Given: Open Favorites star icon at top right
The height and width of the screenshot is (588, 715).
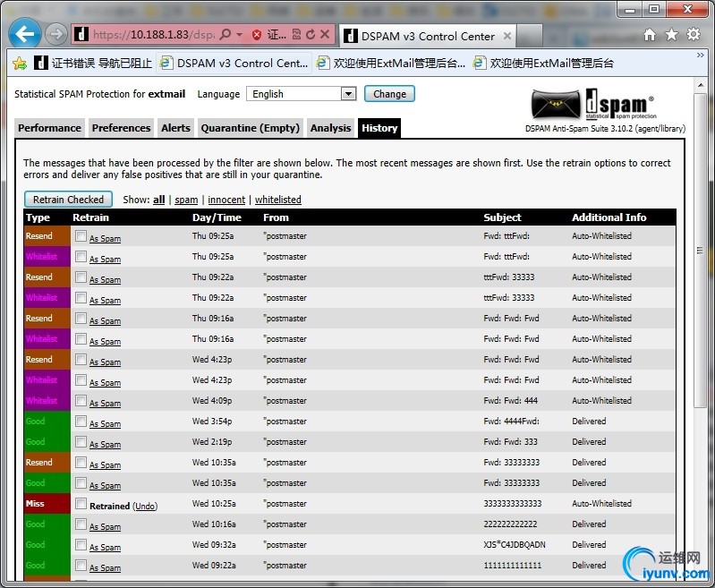Looking at the screenshot, I should pos(671,35).
